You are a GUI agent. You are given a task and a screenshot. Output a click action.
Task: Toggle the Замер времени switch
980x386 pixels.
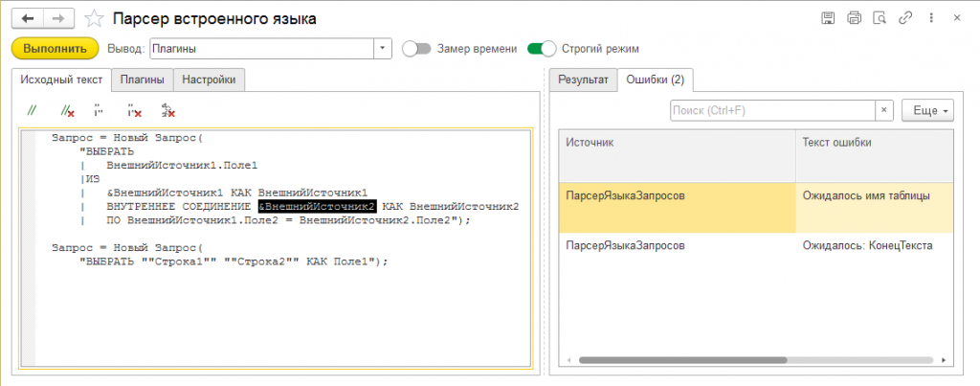click(x=417, y=48)
